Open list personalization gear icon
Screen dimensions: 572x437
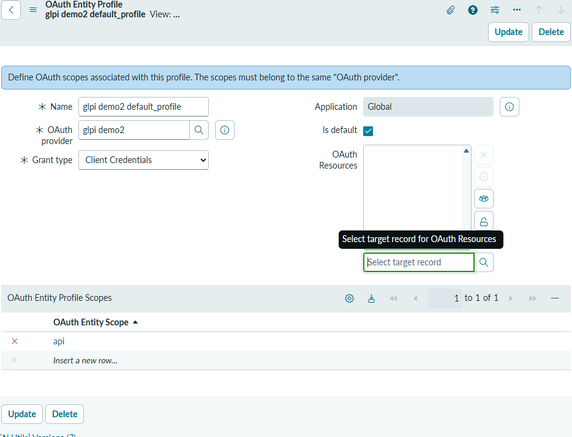pyautogui.click(x=349, y=298)
